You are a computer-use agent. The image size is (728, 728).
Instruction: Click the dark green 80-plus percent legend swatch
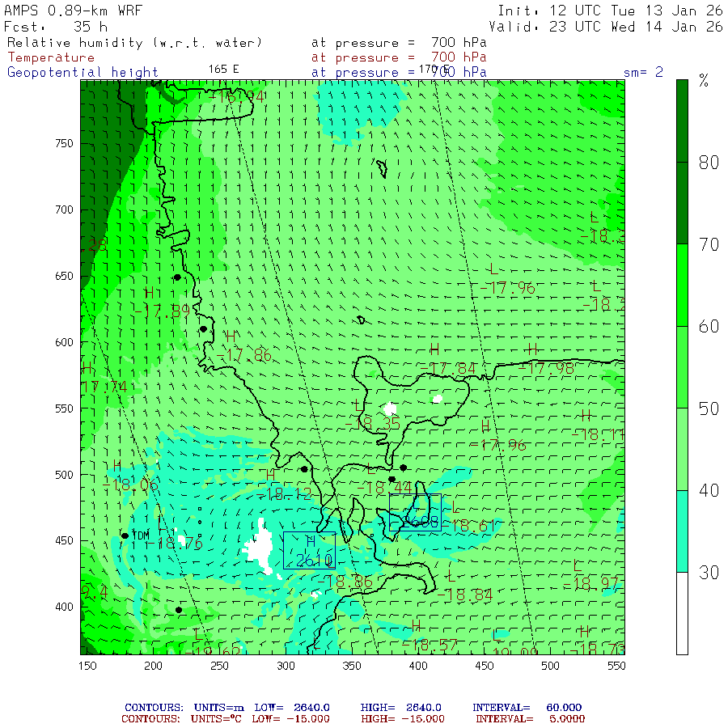pos(682,121)
